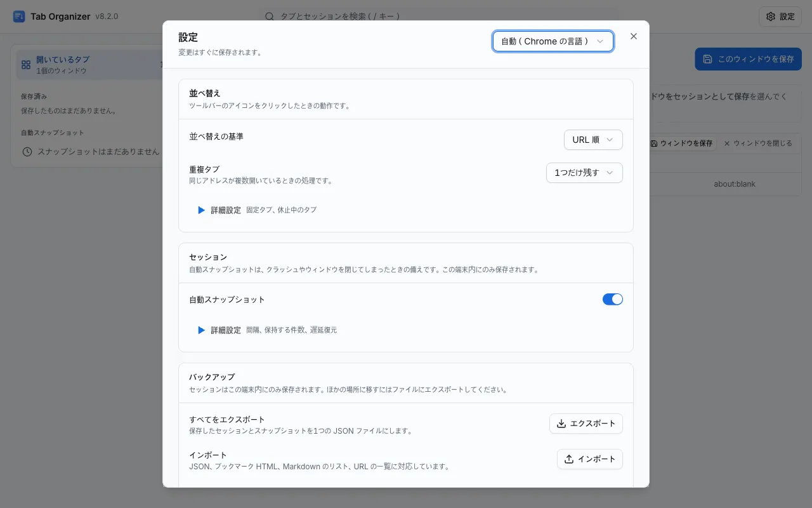Click the バックアップ section heading

[x=212, y=377]
